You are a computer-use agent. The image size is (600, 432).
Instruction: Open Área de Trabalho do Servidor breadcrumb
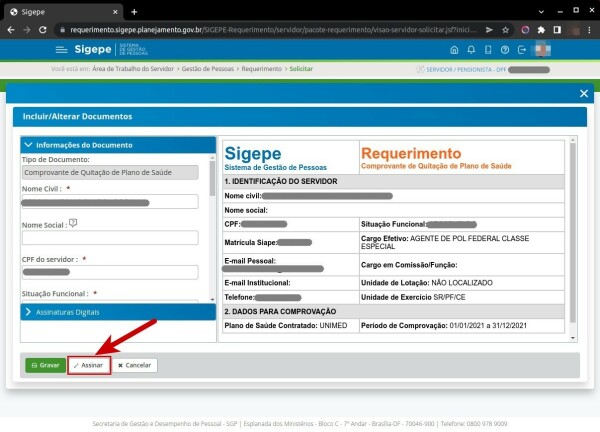click(133, 69)
